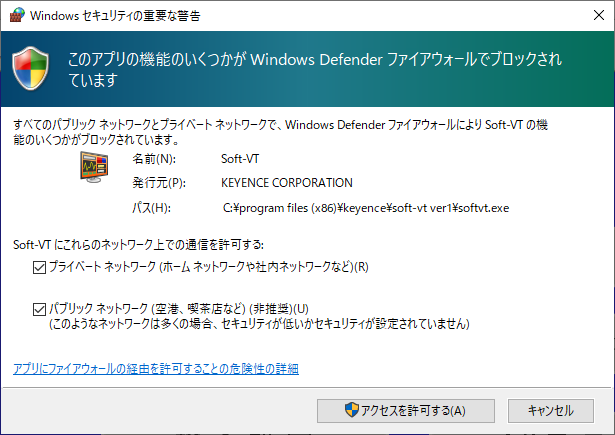Click the public network security note in parentheses
The width and height of the screenshot is (615, 435).
point(259,324)
